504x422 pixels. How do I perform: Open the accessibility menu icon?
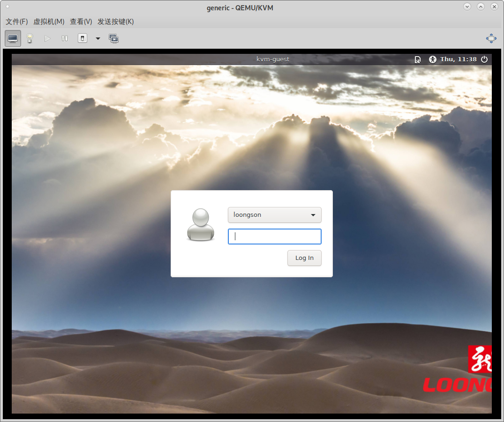click(432, 59)
